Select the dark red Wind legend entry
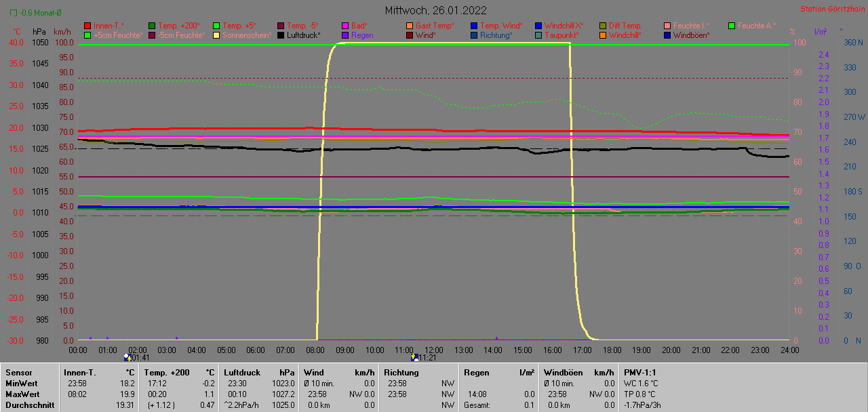868x412 pixels. [421, 35]
